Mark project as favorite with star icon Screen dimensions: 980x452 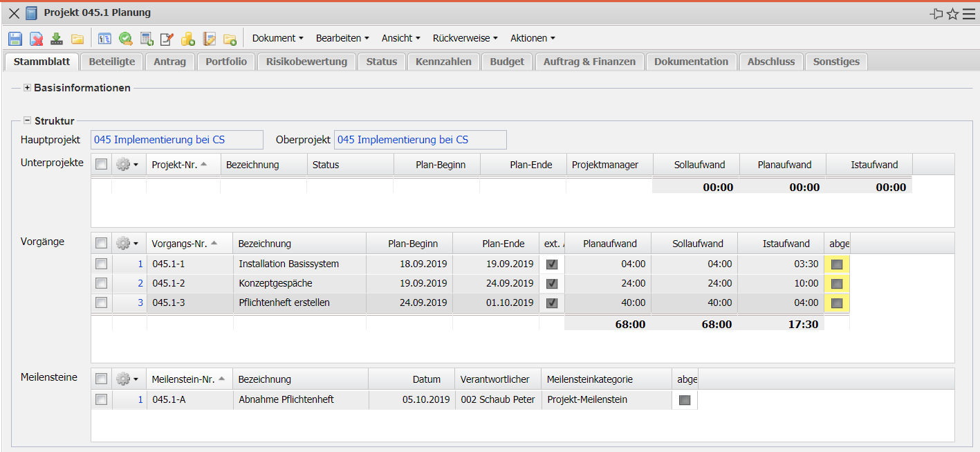click(952, 13)
